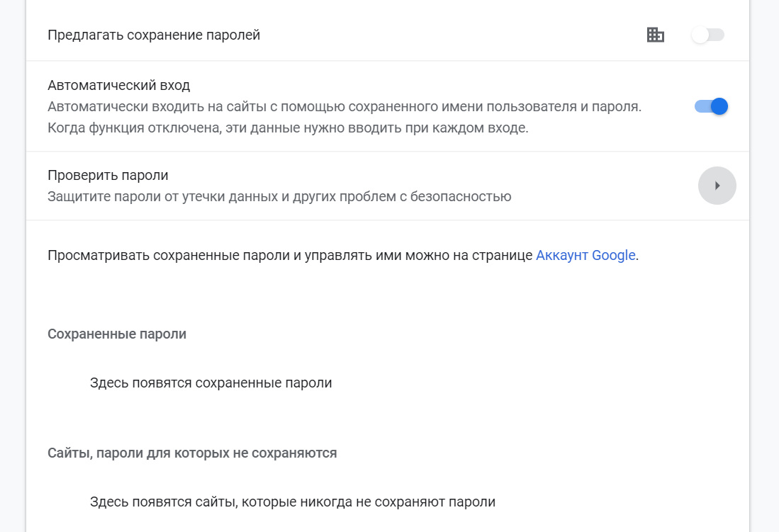Click the Автоматический вход title

pos(118,86)
